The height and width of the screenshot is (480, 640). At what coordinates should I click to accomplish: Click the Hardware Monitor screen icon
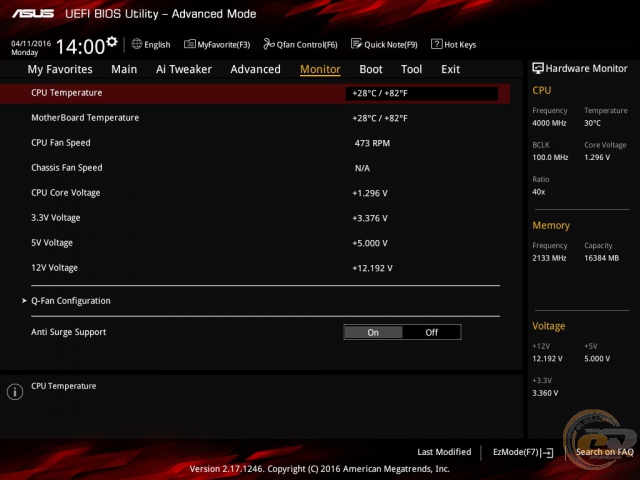point(538,68)
